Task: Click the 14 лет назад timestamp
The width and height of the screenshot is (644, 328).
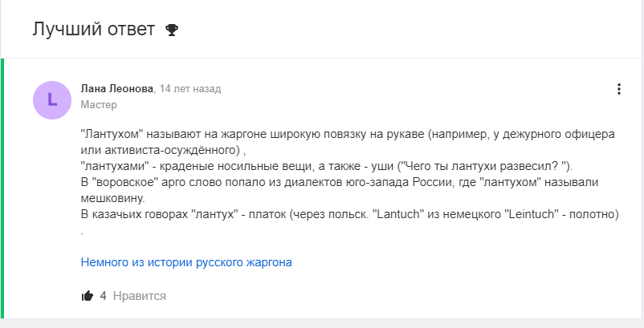Action: point(190,88)
